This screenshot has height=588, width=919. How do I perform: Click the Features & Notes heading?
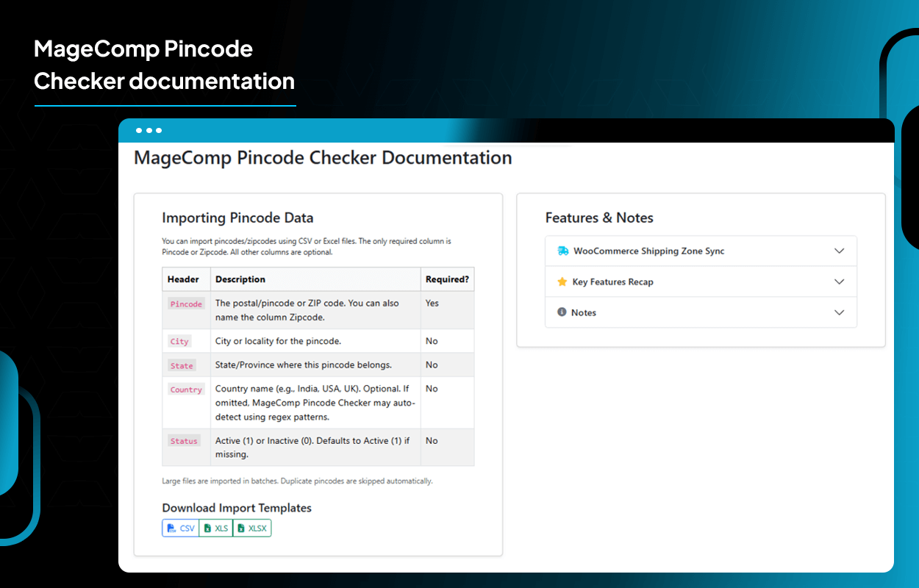tap(599, 218)
